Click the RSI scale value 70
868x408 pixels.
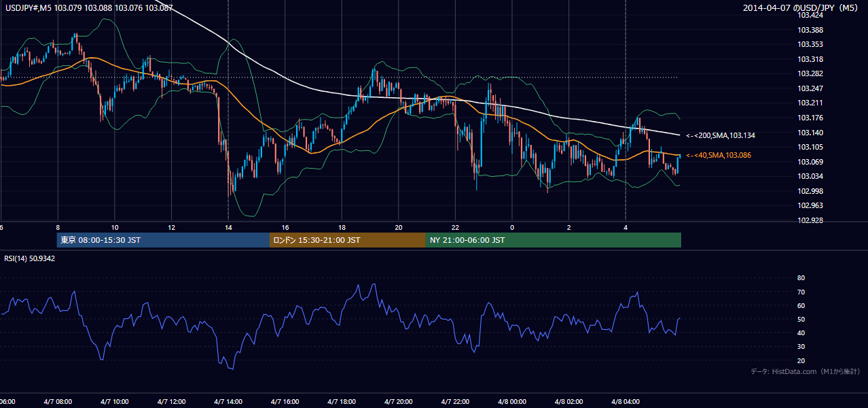click(x=801, y=292)
